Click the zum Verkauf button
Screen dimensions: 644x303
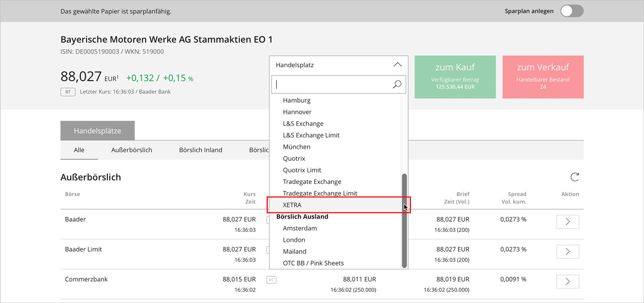(x=543, y=77)
